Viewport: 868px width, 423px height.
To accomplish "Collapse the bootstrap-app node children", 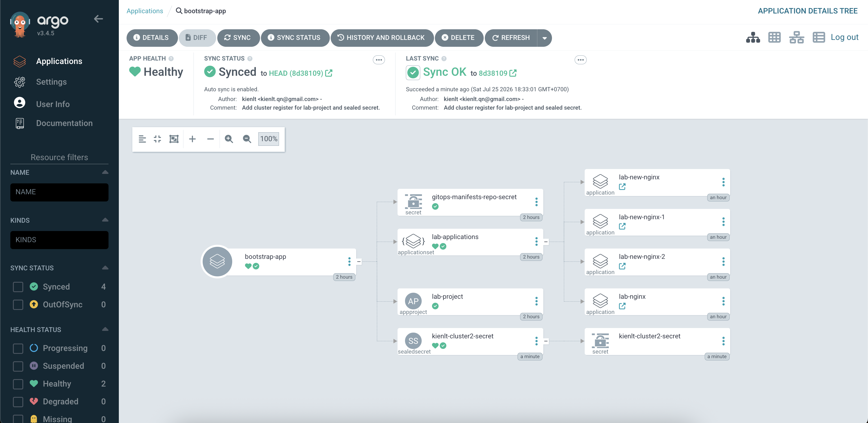I will coord(359,262).
